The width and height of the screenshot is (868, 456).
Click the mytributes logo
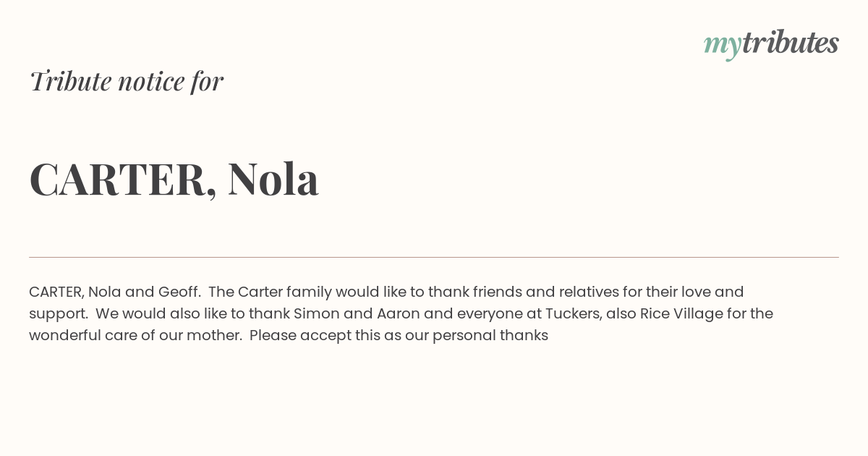pyautogui.click(x=771, y=44)
